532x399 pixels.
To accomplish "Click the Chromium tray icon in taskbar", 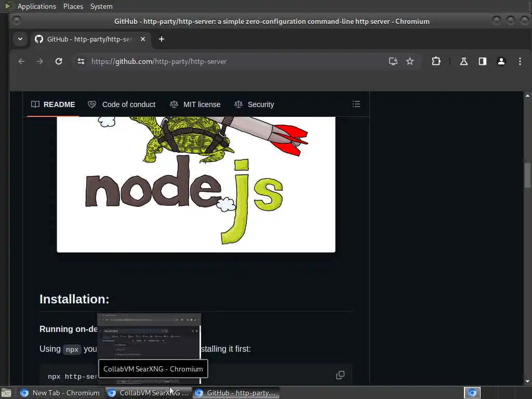I will [x=472, y=393].
